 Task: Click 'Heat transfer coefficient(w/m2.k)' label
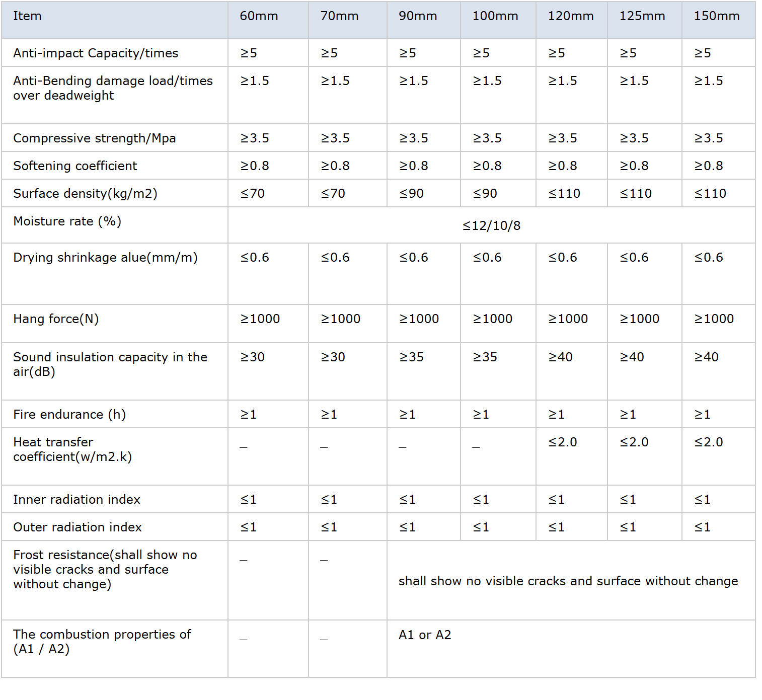coord(72,449)
